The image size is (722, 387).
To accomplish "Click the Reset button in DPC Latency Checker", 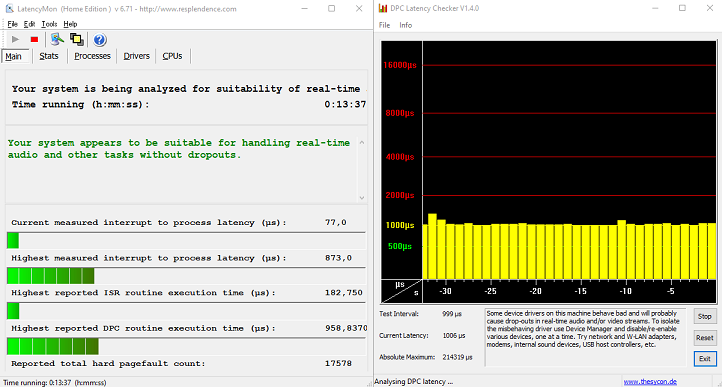I will tap(705, 338).
